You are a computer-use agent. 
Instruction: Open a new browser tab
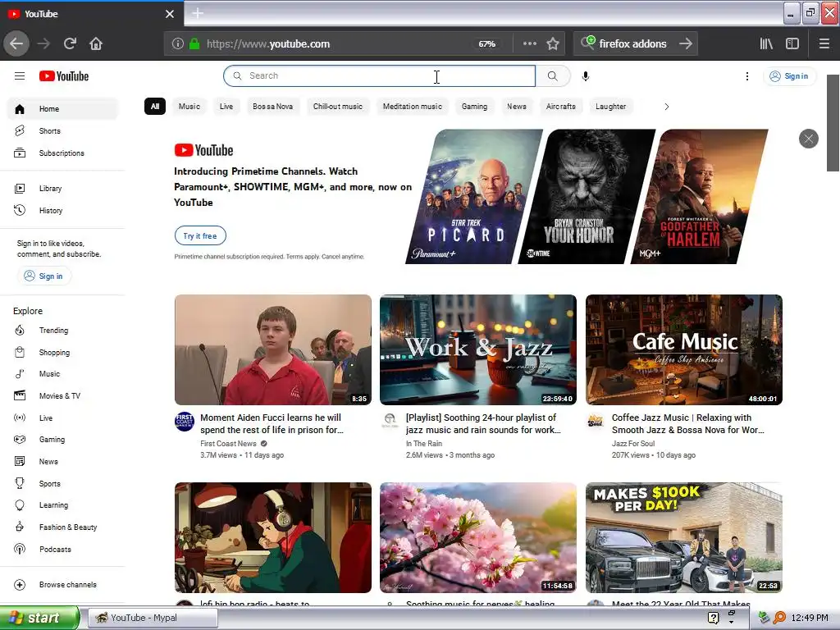(x=198, y=13)
